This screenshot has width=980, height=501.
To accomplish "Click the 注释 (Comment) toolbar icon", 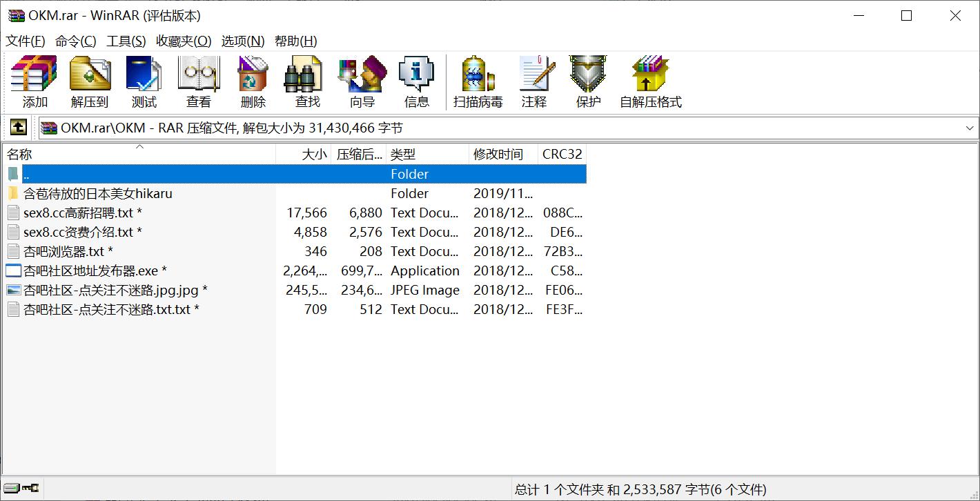I will click(x=536, y=74).
